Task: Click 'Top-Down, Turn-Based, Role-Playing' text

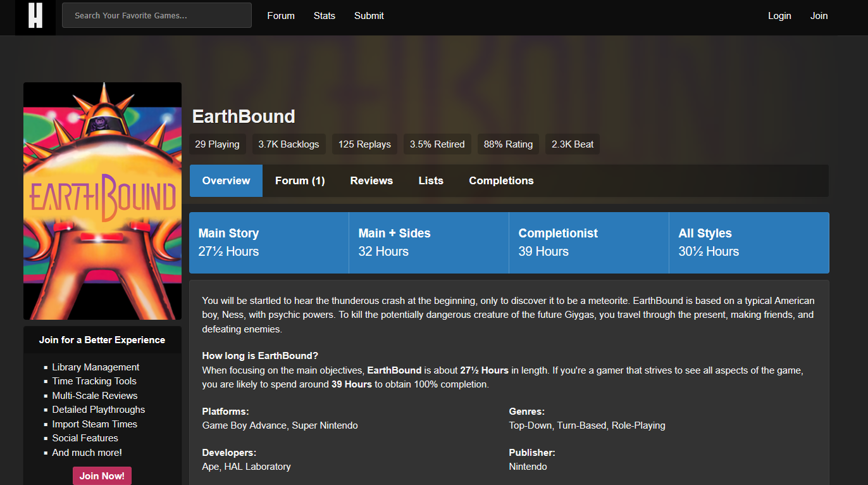Action: (x=587, y=425)
